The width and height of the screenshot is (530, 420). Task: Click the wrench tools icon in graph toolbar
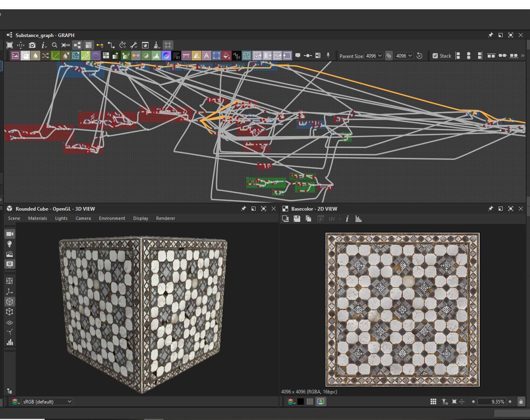(x=134, y=45)
